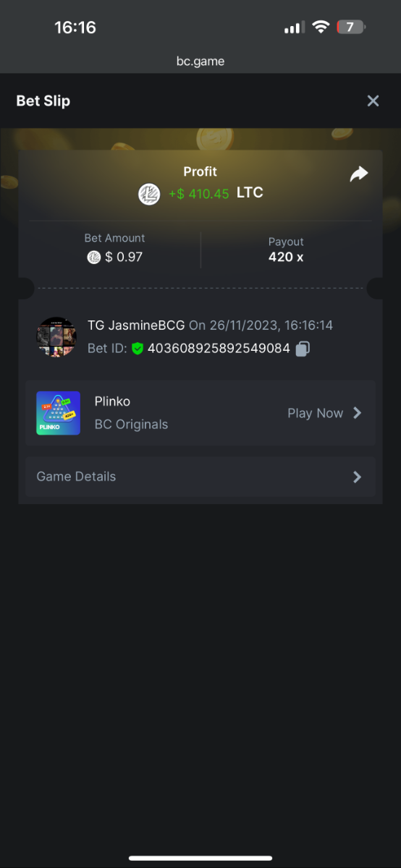
Task: Tap the chevron next to Play Now
Action: [357, 413]
